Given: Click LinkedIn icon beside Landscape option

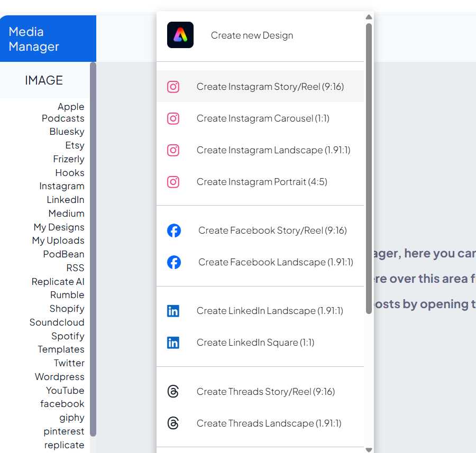Looking at the screenshot, I should pyautogui.click(x=173, y=311).
